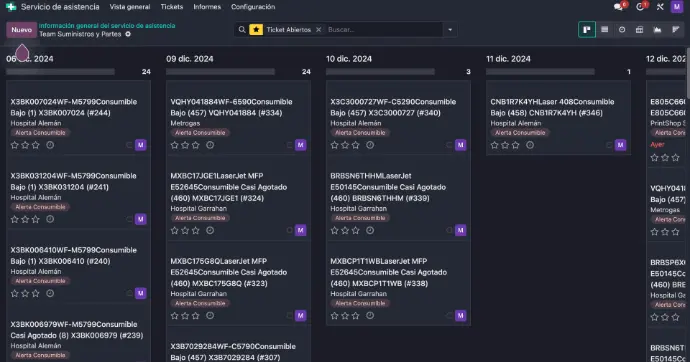
Task: Toggle kanban state circle on ticket #244
Action: point(129,145)
